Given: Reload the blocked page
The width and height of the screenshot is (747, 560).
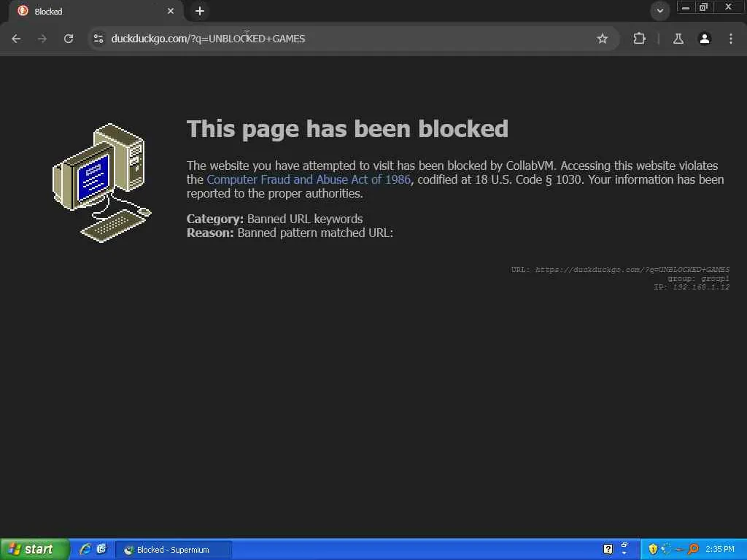Looking at the screenshot, I should coord(69,39).
